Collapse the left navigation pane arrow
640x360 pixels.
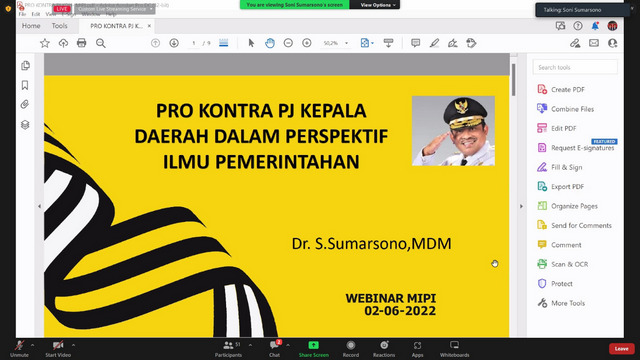pos(39,206)
